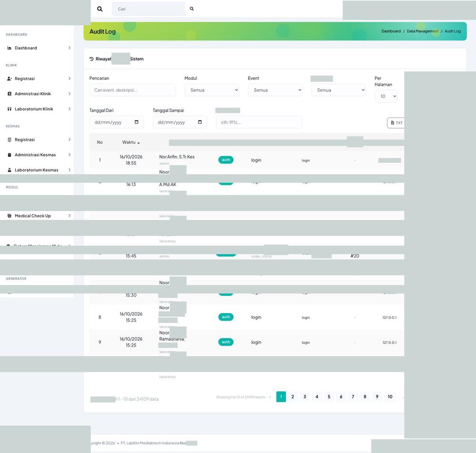Image resolution: width=476 pixels, height=453 pixels.
Task: Go to Data Management breadcrumb link
Action: pyautogui.click(x=422, y=31)
